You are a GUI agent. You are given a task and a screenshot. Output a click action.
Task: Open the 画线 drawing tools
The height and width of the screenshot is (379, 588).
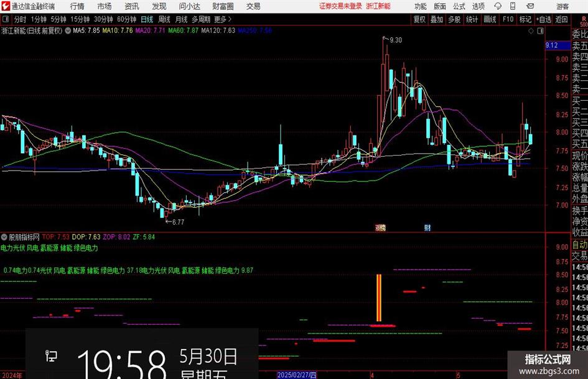(490, 19)
